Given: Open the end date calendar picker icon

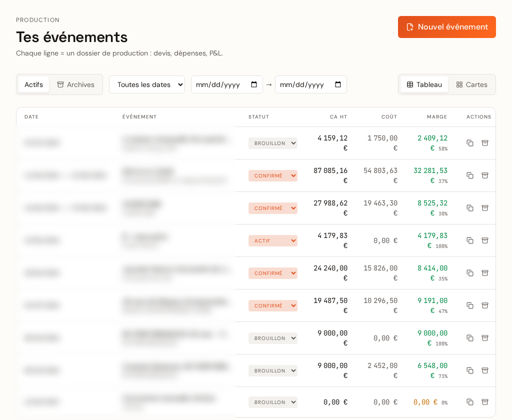Looking at the screenshot, I should tap(338, 84).
